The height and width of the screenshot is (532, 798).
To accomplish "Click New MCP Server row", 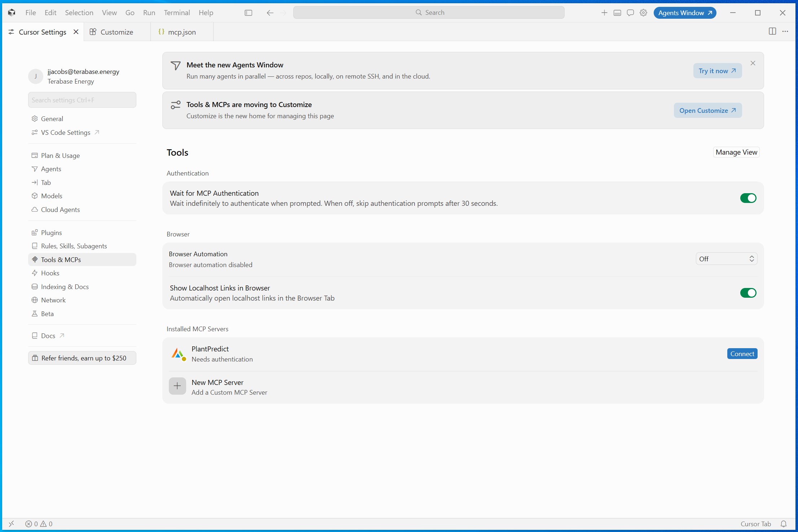I will tap(463, 387).
